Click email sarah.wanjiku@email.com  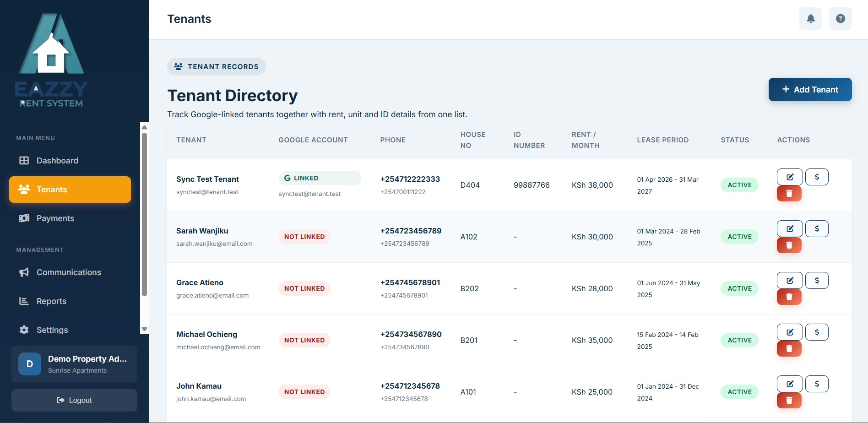pos(214,244)
